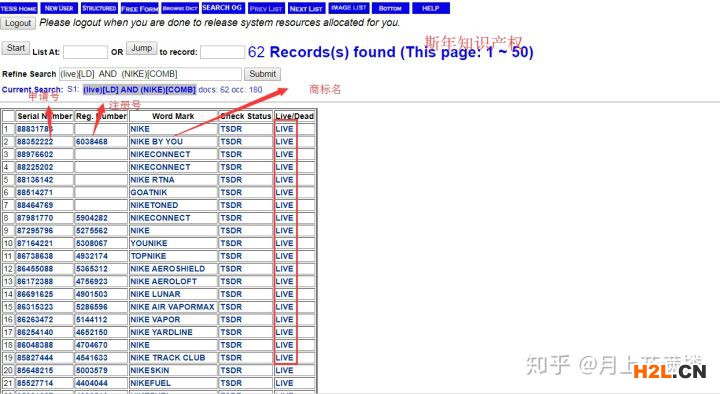The height and width of the screenshot is (394, 720).
Task: Click the Logout button
Action: click(x=18, y=23)
